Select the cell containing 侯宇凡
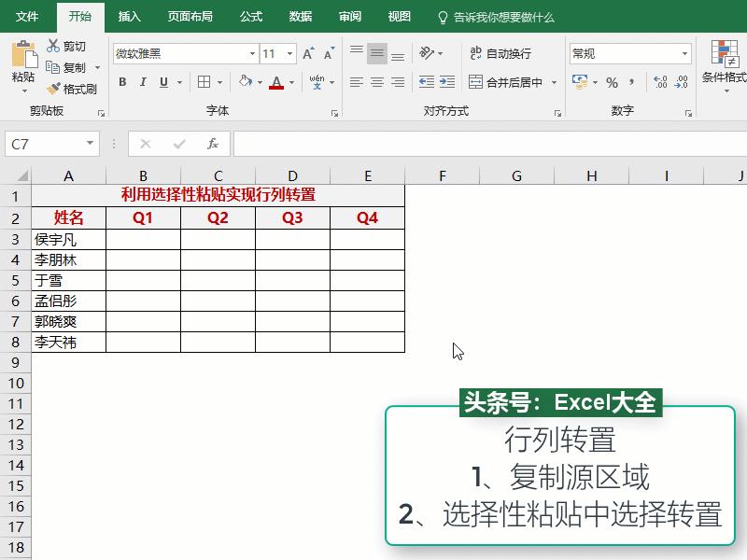 coord(68,238)
